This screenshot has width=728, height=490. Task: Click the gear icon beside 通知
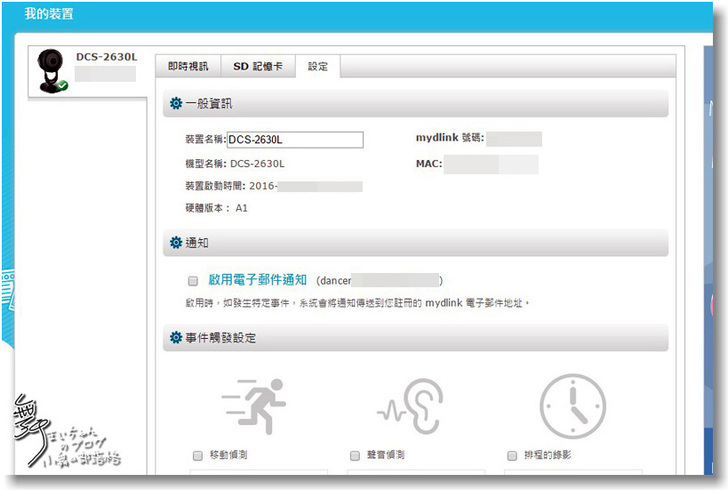click(x=176, y=243)
